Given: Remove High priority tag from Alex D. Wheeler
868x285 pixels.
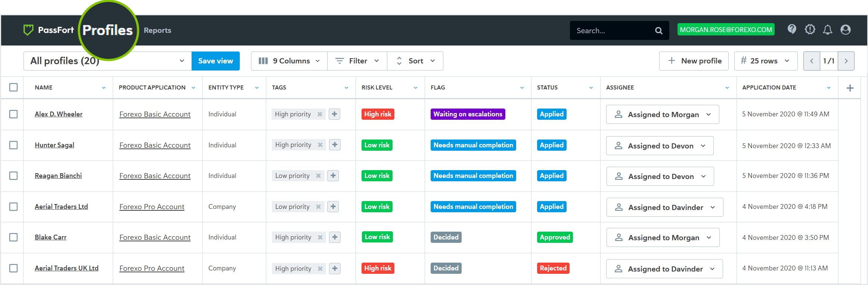Looking at the screenshot, I should pyautogui.click(x=320, y=114).
